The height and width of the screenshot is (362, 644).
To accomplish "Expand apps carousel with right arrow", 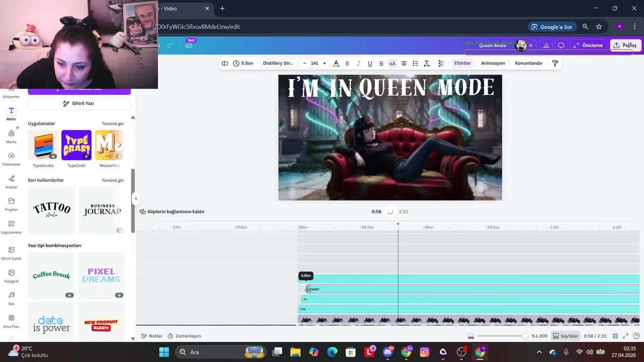I will tap(119, 145).
